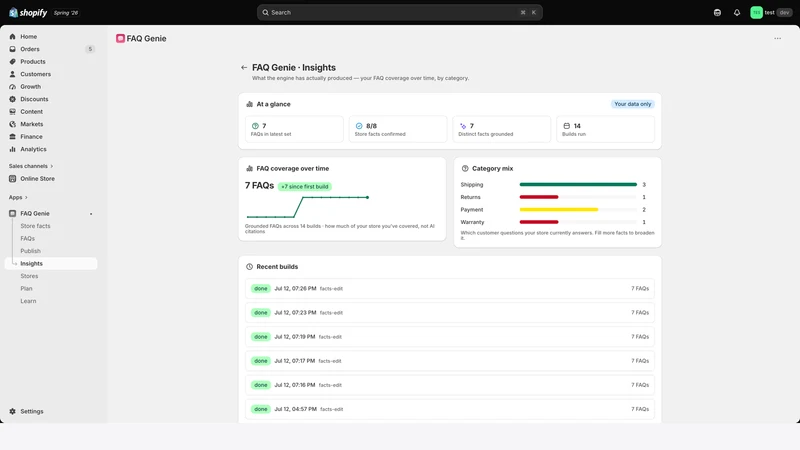Open FAQs page in FAQ Genie menu
This screenshot has width=800, height=450.
(x=28, y=239)
